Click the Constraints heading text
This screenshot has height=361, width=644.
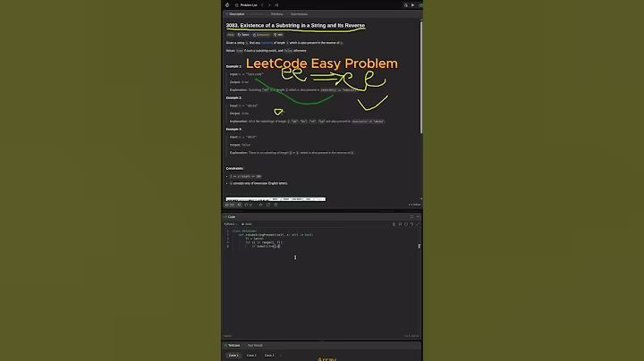[234, 168]
